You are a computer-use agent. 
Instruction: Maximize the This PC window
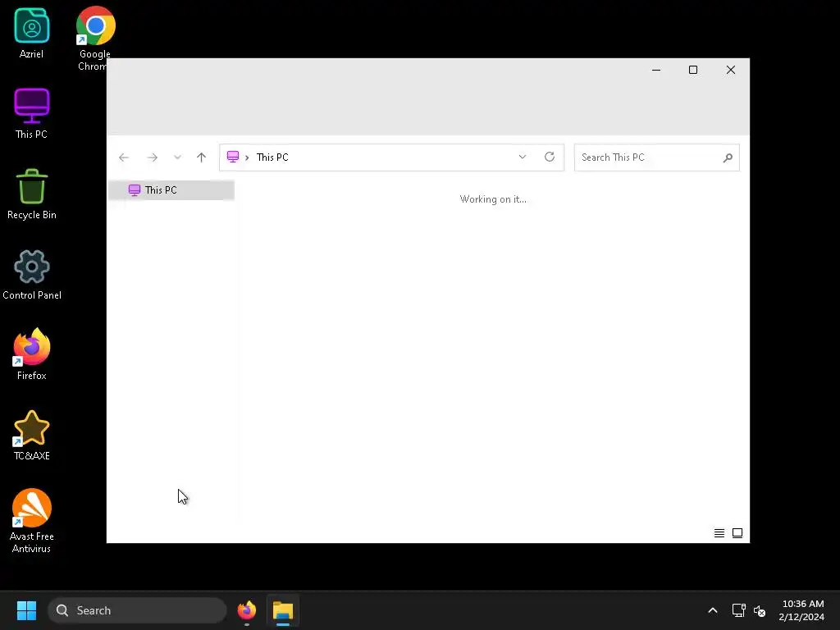[x=693, y=71]
